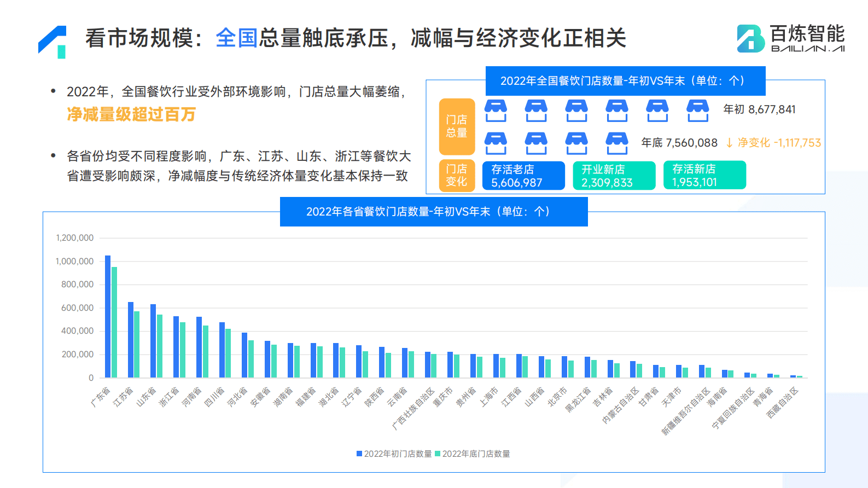Screen dimensions: 868x488
Task: Click the 福建省 axis label
Action: click(x=306, y=397)
